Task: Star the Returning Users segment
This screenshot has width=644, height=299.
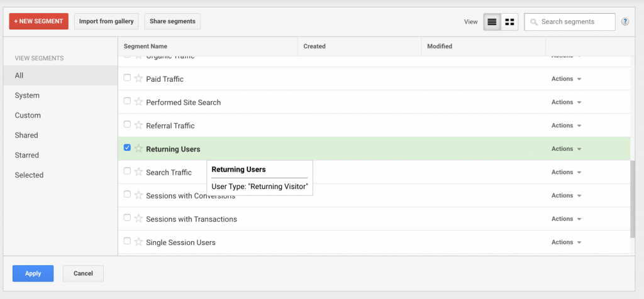Action: pyautogui.click(x=138, y=149)
